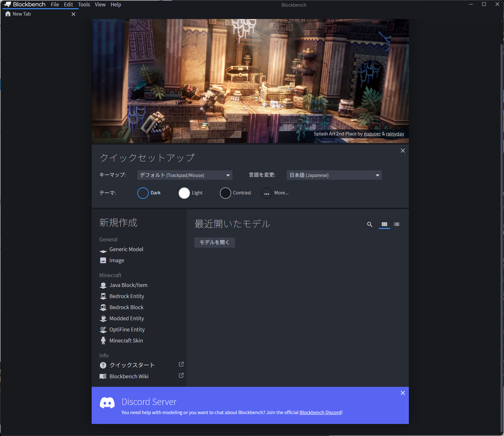Expand the language dropdown showing Japanese

pos(334,175)
